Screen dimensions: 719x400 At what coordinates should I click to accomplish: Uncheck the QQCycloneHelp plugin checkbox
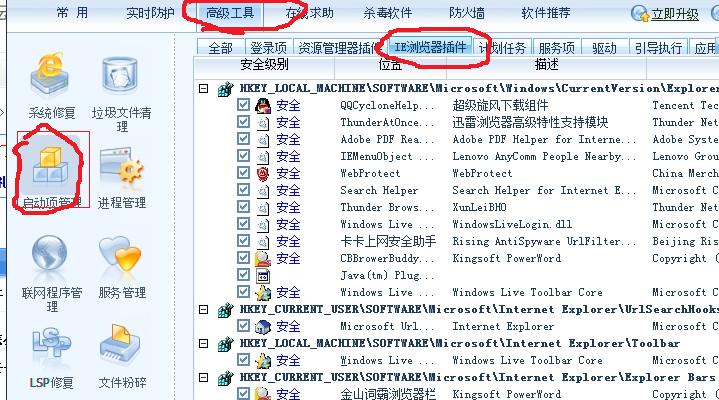point(243,105)
